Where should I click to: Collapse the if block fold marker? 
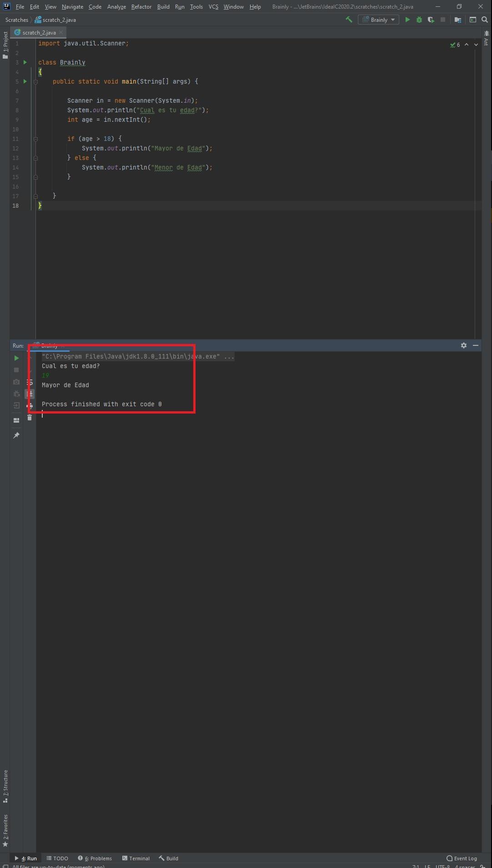coord(35,139)
